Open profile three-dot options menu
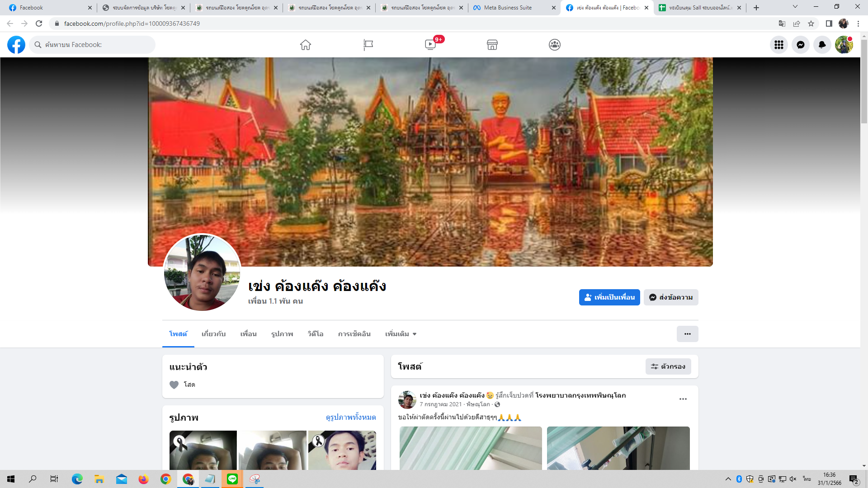Screen dimensions: 868x488 pyautogui.click(x=687, y=334)
